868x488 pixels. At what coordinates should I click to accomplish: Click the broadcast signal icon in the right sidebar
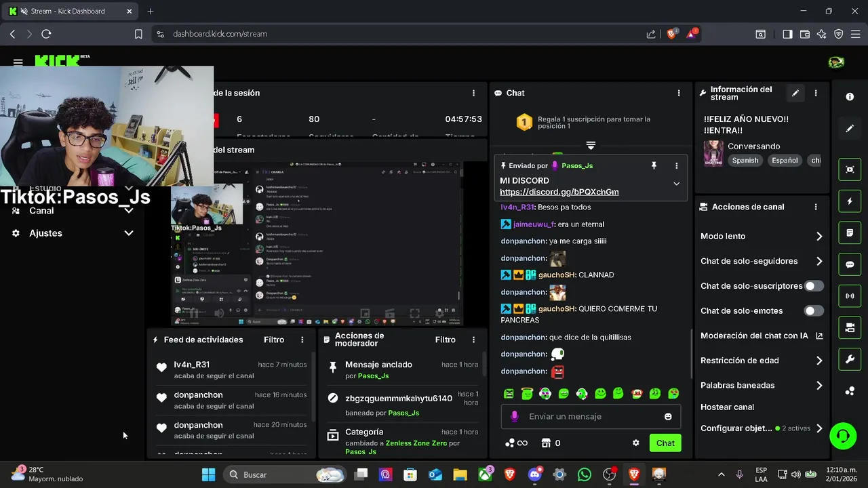[x=850, y=296]
